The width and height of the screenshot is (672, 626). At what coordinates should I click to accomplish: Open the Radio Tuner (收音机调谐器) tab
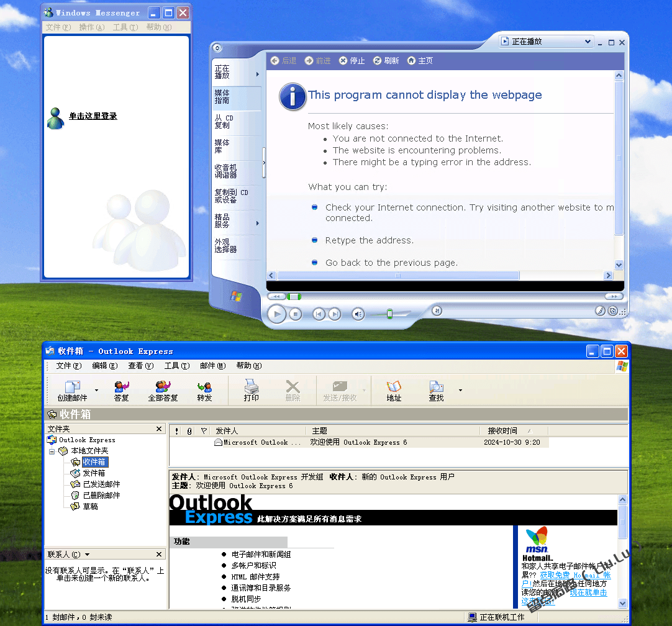[x=236, y=171]
